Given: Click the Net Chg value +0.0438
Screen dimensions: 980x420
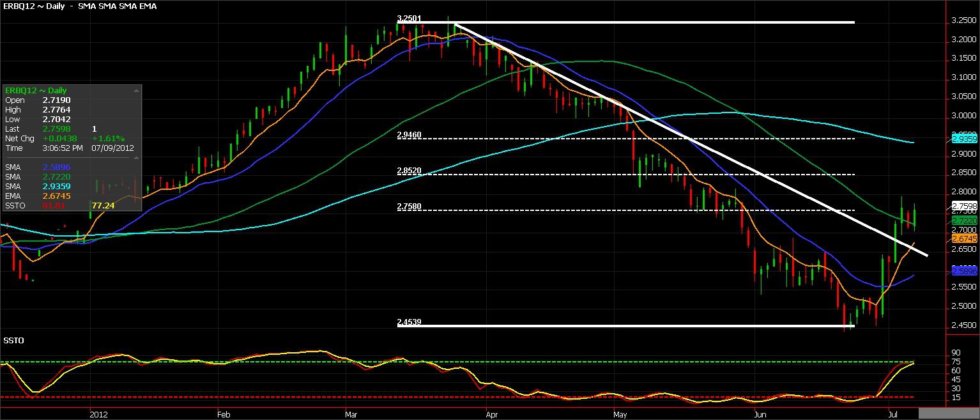Looking at the screenshot, I should click(x=59, y=138).
